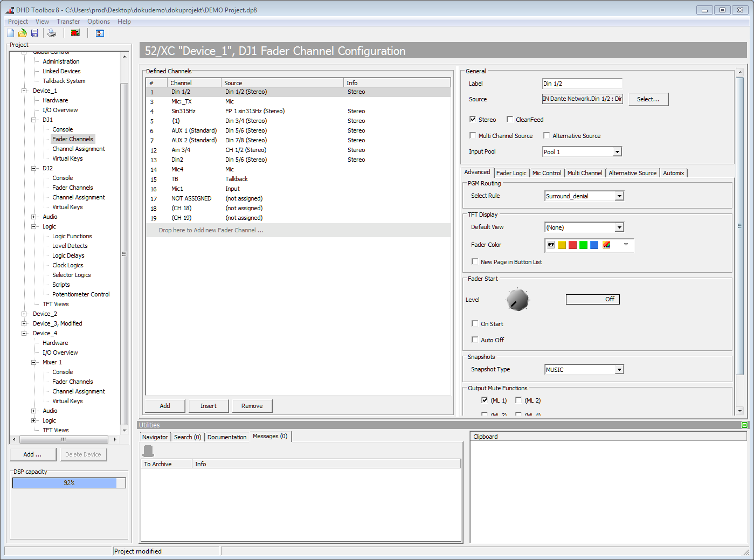Save the project using the disk icon

coord(34,32)
